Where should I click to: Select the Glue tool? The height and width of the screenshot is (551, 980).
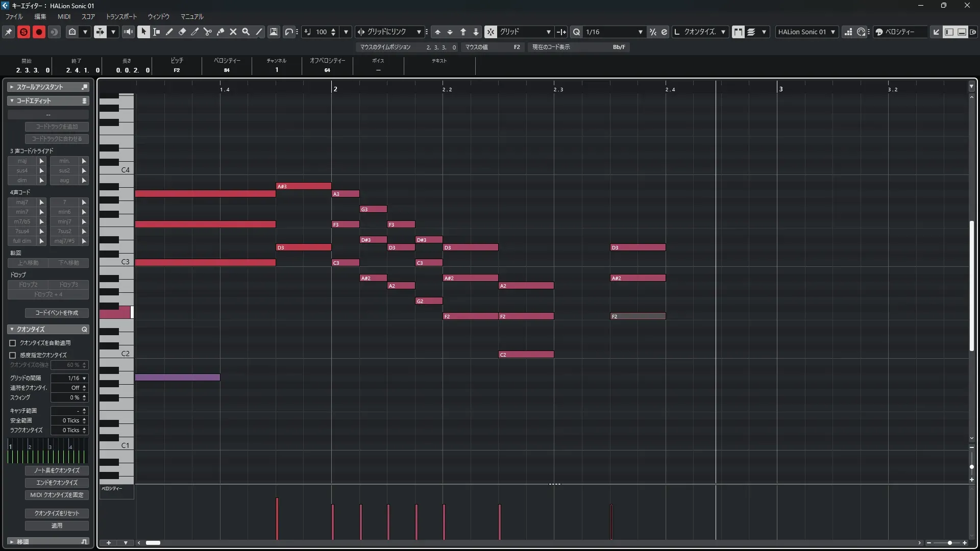220,32
